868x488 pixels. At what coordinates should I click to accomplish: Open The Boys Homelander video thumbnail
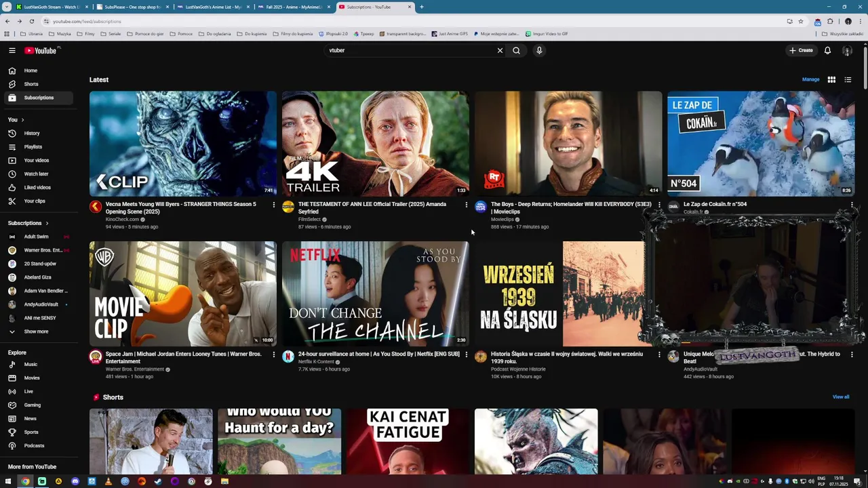point(568,144)
